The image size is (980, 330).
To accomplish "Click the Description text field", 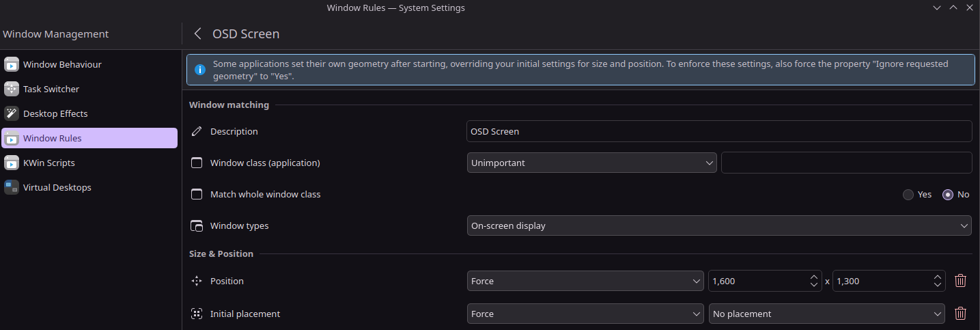I will click(x=718, y=131).
